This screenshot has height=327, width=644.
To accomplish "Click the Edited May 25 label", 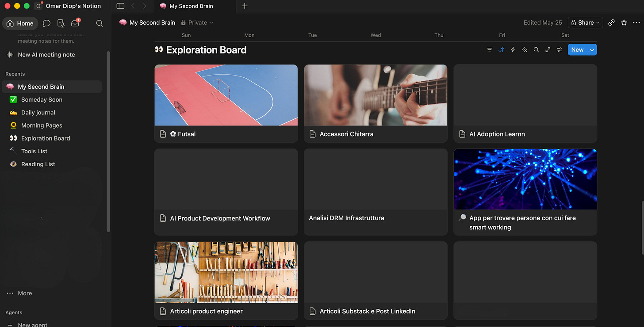I will [x=543, y=23].
